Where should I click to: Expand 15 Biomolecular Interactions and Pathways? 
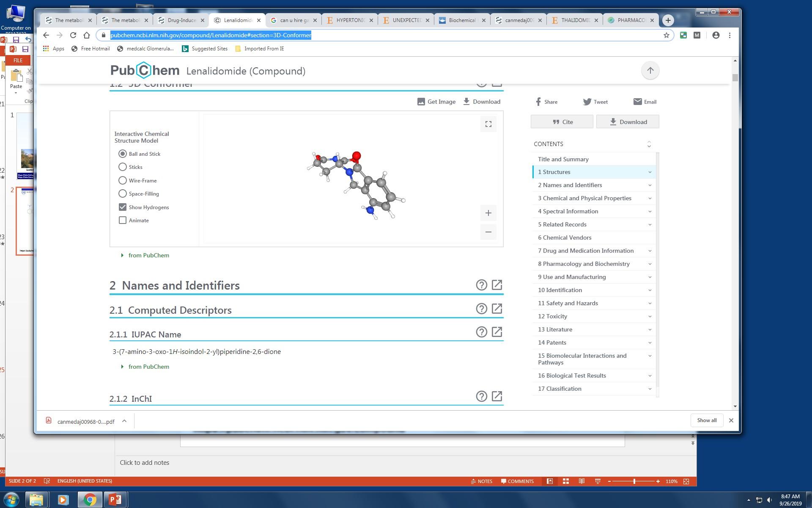point(650,356)
